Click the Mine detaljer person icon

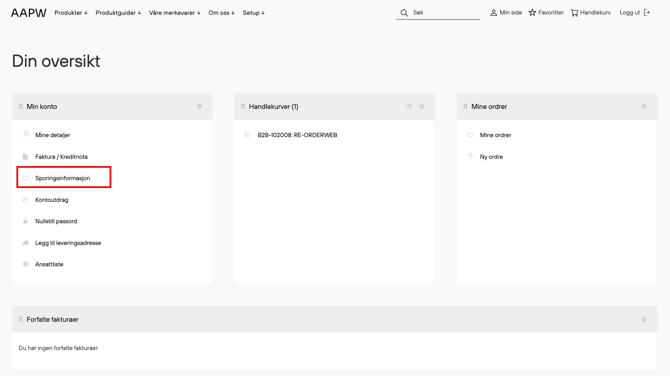click(x=26, y=134)
